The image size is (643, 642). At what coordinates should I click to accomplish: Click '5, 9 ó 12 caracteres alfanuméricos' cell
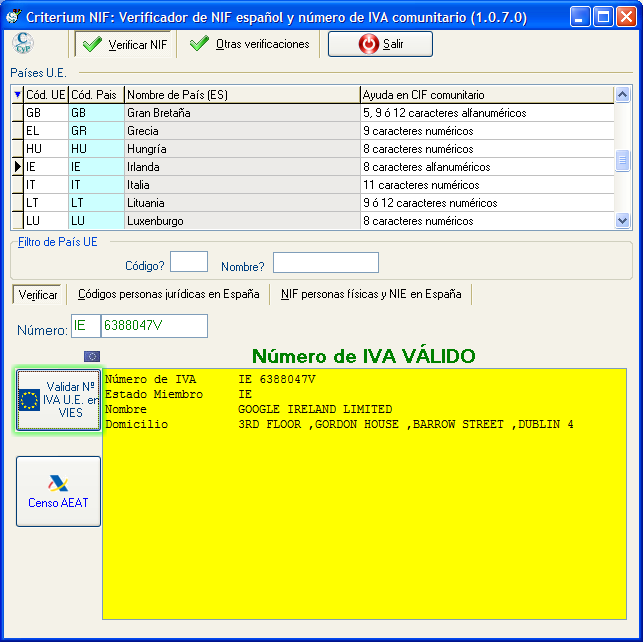point(487,113)
